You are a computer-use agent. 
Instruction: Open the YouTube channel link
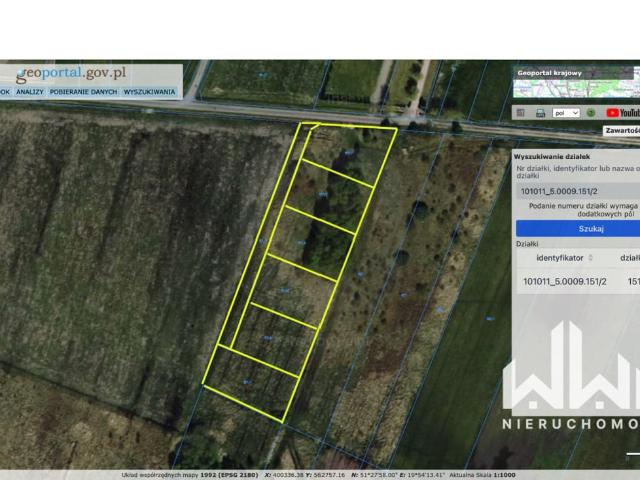point(620,113)
